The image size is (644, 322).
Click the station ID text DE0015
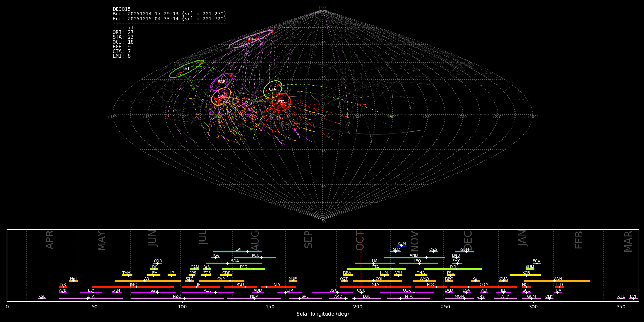(122, 9)
